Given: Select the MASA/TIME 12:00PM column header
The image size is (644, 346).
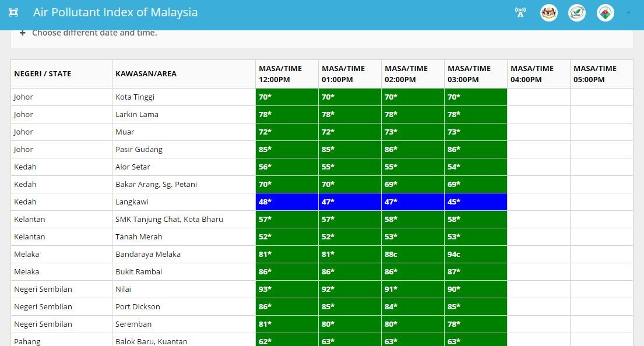Looking at the screenshot, I should tap(287, 74).
